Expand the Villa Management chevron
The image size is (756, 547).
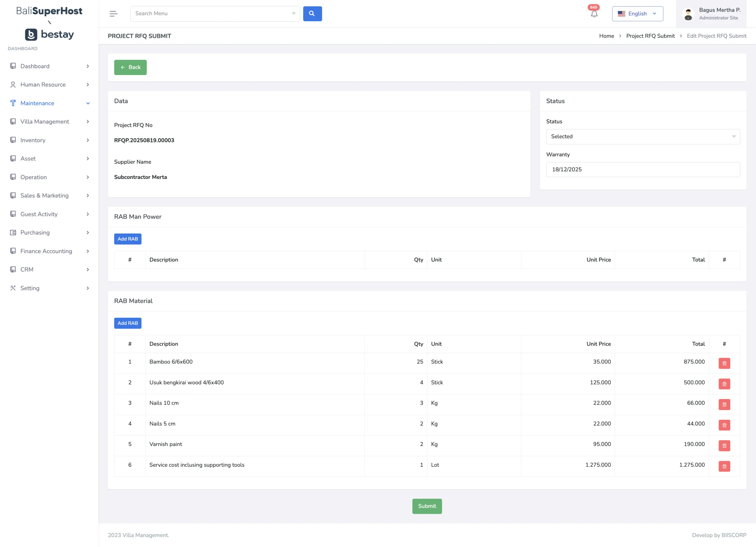point(88,122)
